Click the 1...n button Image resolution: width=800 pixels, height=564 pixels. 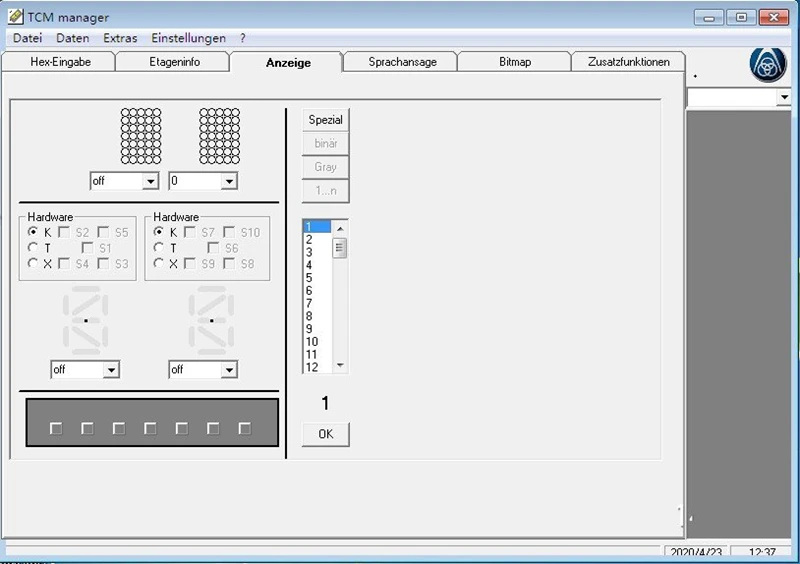click(x=326, y=191)
